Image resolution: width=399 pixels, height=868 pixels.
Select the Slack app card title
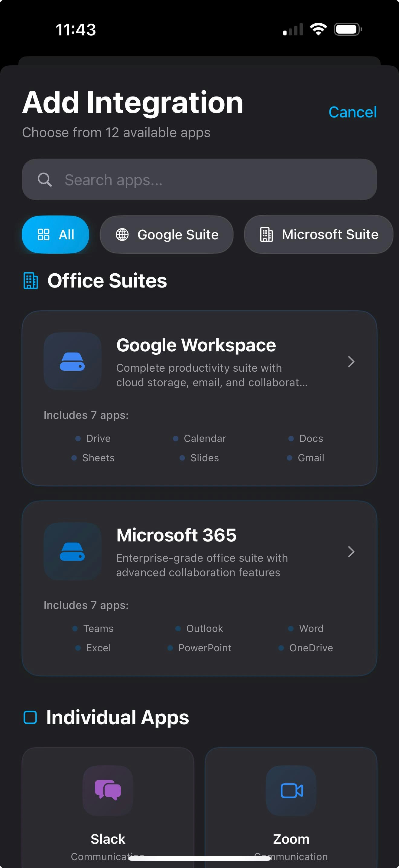pos(108,839)
